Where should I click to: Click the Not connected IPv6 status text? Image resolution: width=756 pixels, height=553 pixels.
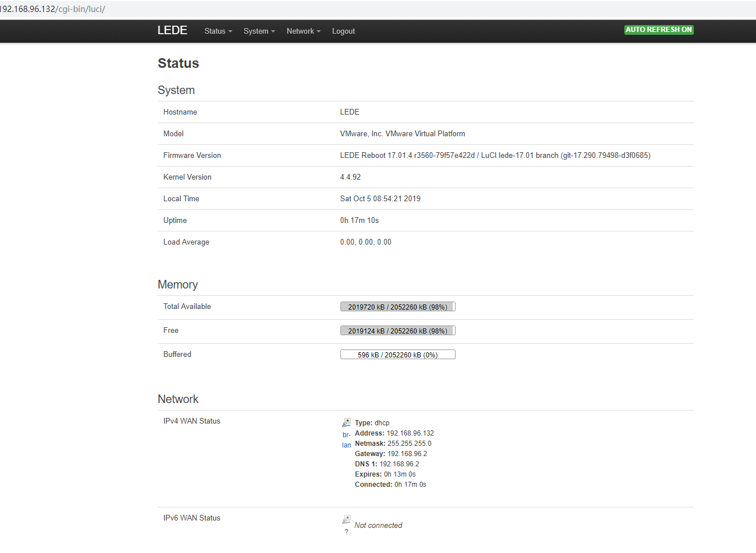pos(378,525)
